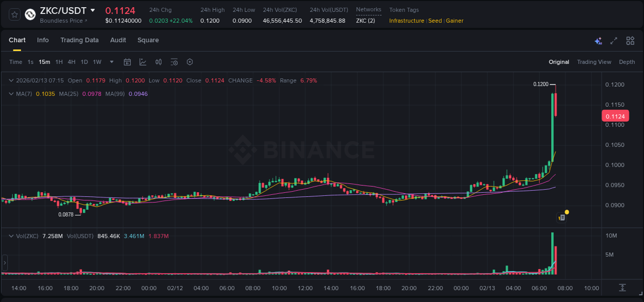Open the date range calendar picker
The width and height of the screenshot is (644, 302).
127,62
